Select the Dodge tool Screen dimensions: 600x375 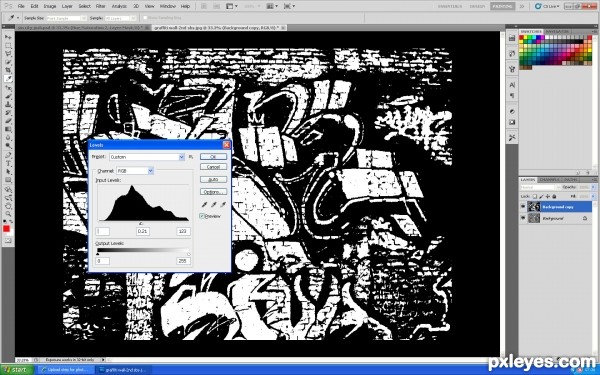(8, 146)
